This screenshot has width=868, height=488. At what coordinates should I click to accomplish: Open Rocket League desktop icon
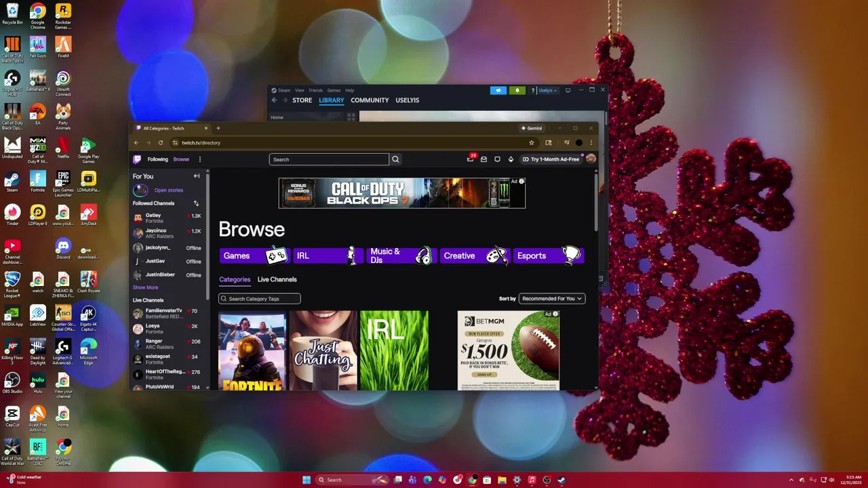12,284
